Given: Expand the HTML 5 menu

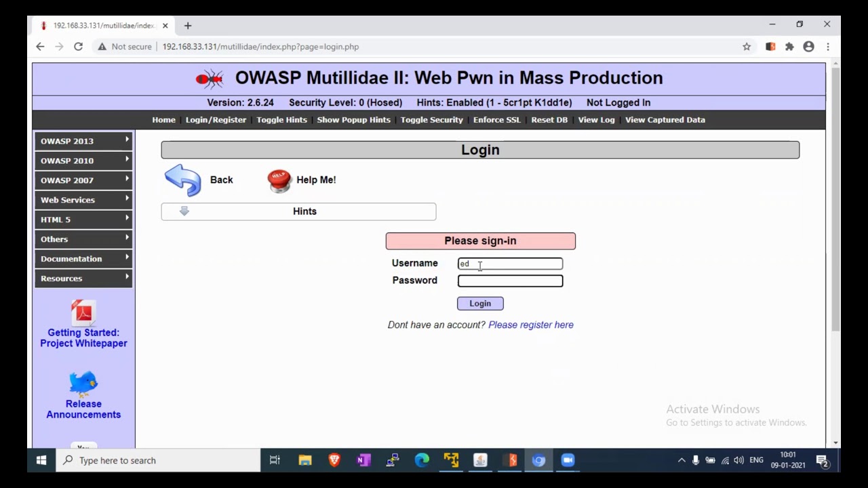Looking at the screenshot, I should (x=83, y=220).
